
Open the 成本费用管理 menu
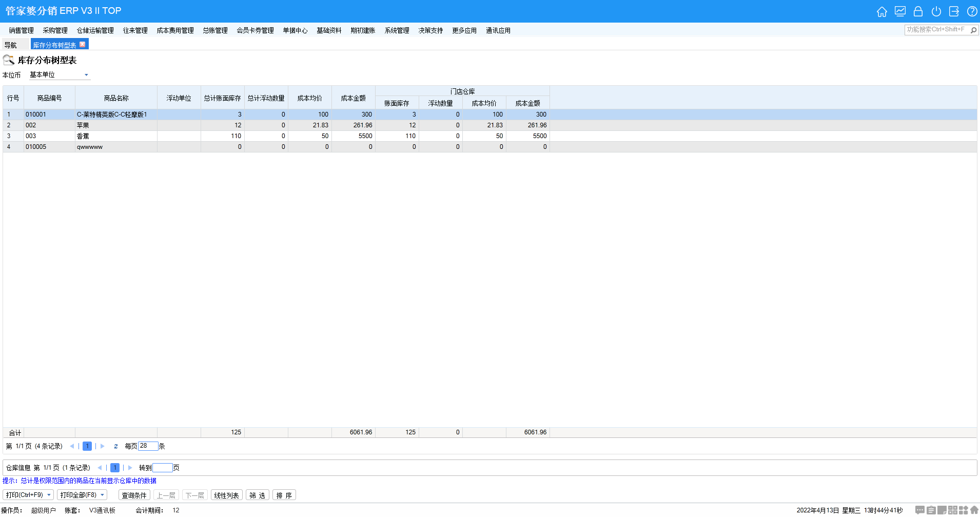point(175,30)
